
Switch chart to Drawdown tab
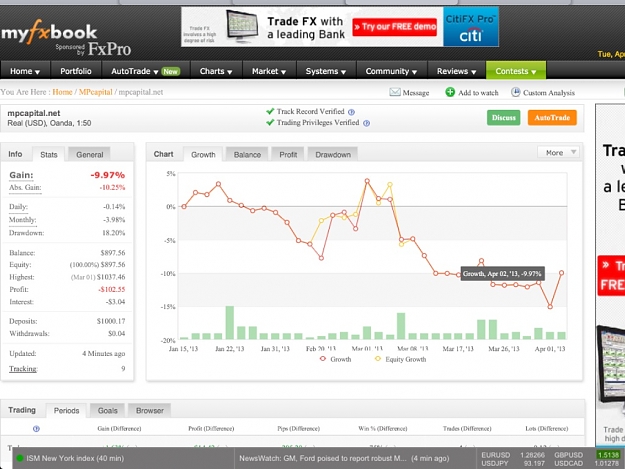click(333, 154)
